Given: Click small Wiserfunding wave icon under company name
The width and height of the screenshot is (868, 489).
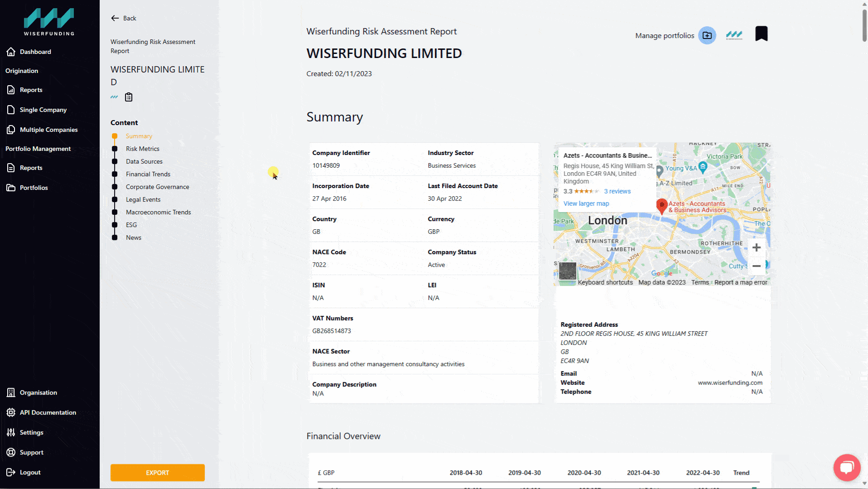Looking at the screenshot, I should [114, 97].
